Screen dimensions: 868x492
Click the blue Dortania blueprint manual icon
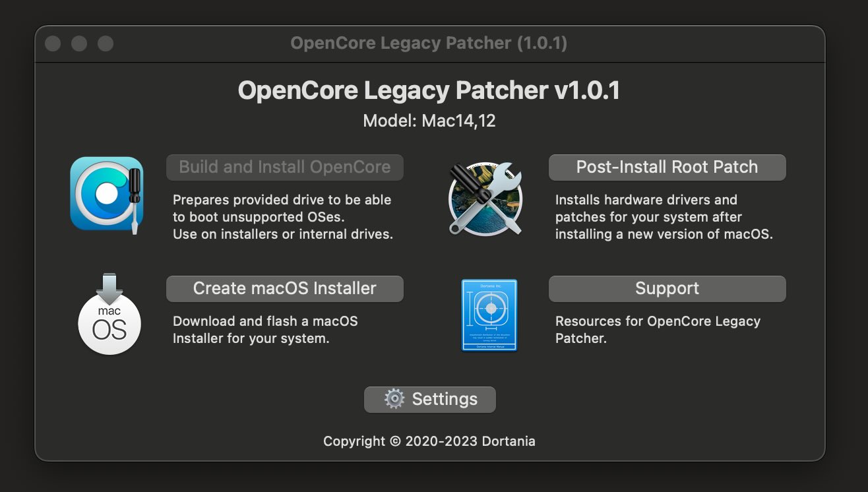click(489, 315)
